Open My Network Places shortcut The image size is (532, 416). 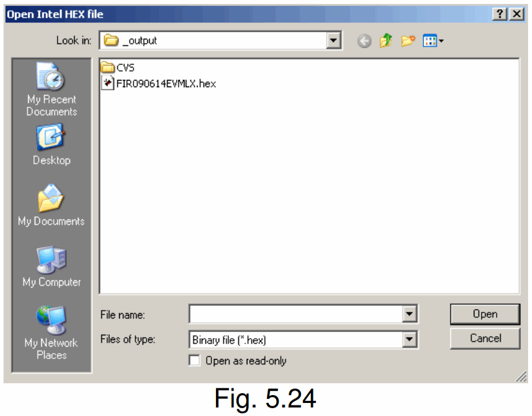(x=52, y=332)
